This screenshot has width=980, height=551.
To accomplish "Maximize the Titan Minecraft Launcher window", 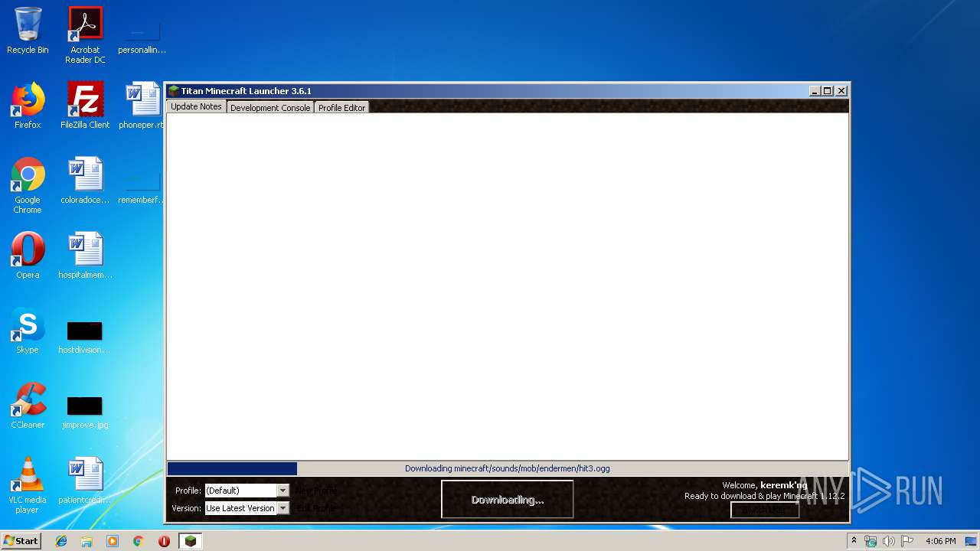I will coord(828,90).
